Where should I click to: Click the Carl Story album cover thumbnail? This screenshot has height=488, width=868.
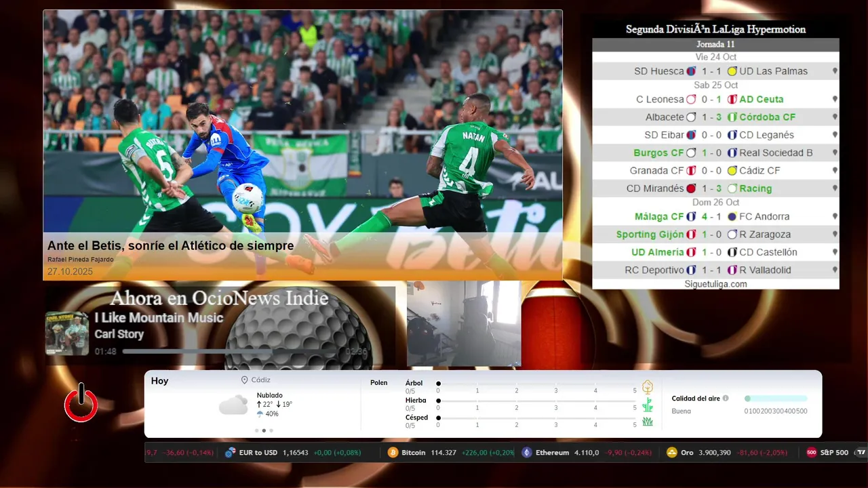click(67, 333)
